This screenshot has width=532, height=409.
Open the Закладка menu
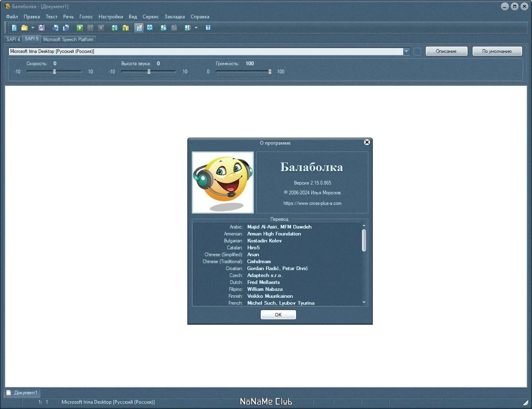point(175,16)
